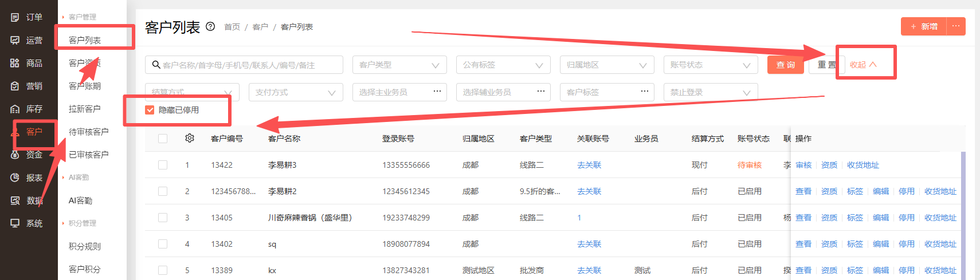Open the 运营 operations sidebar icon

pos(15,40)
